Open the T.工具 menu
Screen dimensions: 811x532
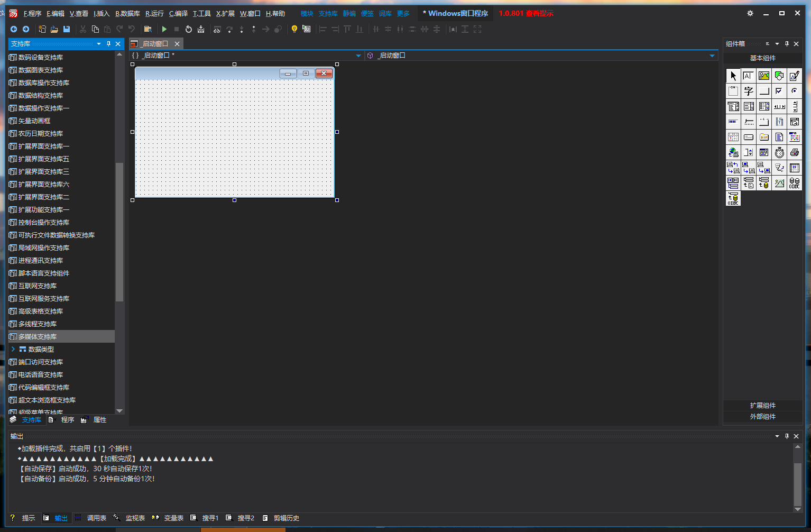coord(202,13)
